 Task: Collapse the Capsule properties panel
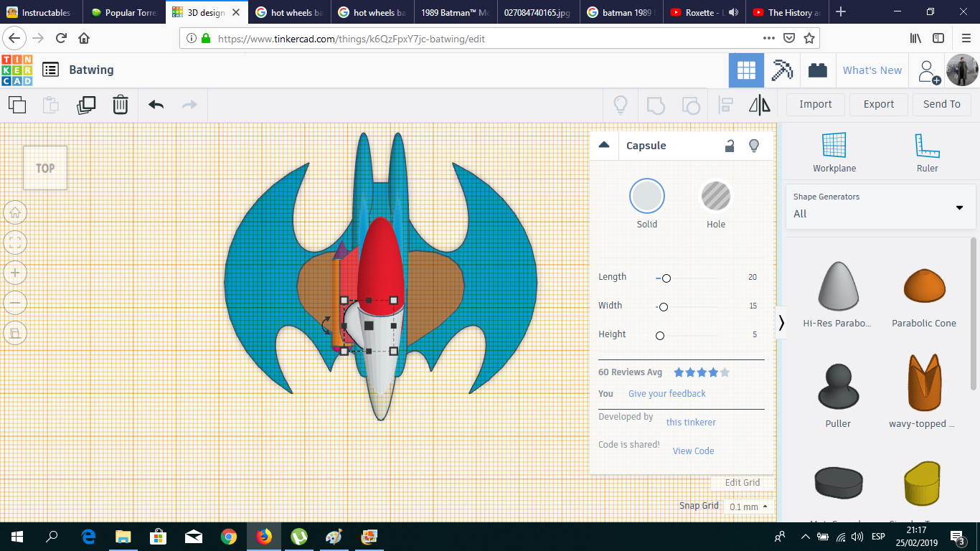click(x=604, y=145)
